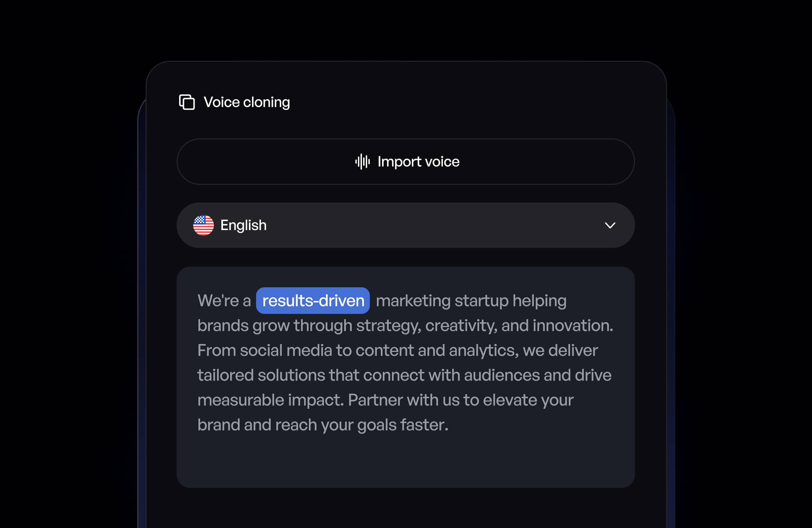Click the phrase measurable impact in the script
This screenshot has width=812, height=528.
pos(270,400)
